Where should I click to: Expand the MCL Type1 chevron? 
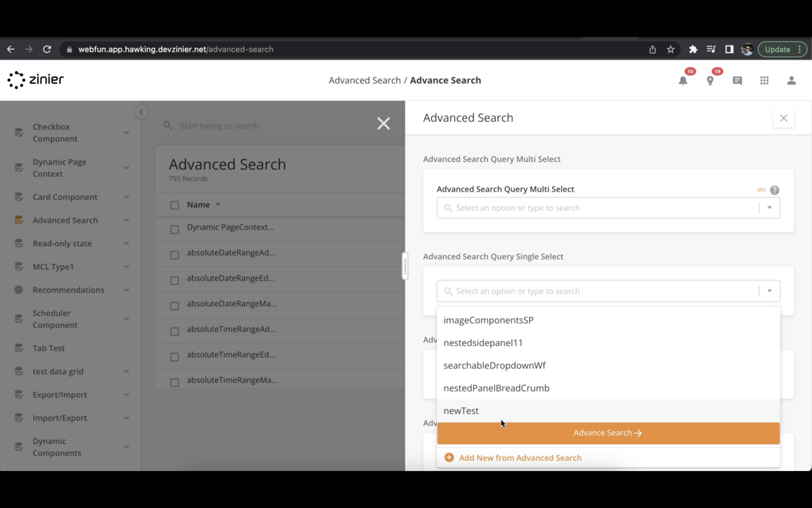click(126, 266)
